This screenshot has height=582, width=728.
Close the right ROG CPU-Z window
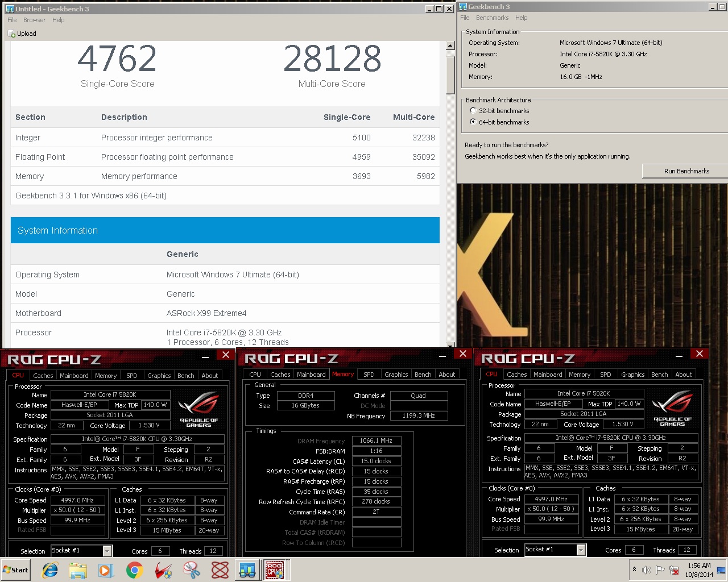tap(700, 354)
